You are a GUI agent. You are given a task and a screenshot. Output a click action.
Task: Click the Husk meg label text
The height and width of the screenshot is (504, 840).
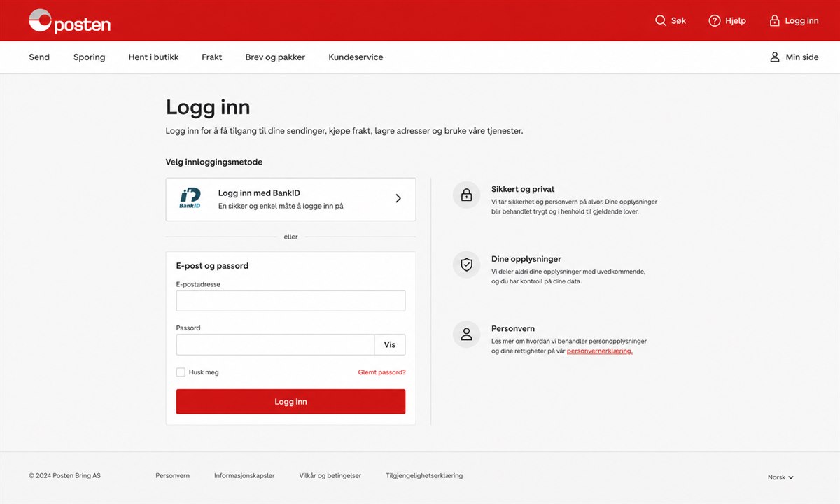coord(204,372)
